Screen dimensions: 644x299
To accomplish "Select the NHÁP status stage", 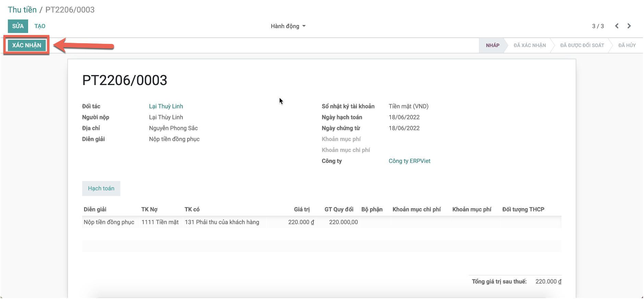I will coord(492,45).
